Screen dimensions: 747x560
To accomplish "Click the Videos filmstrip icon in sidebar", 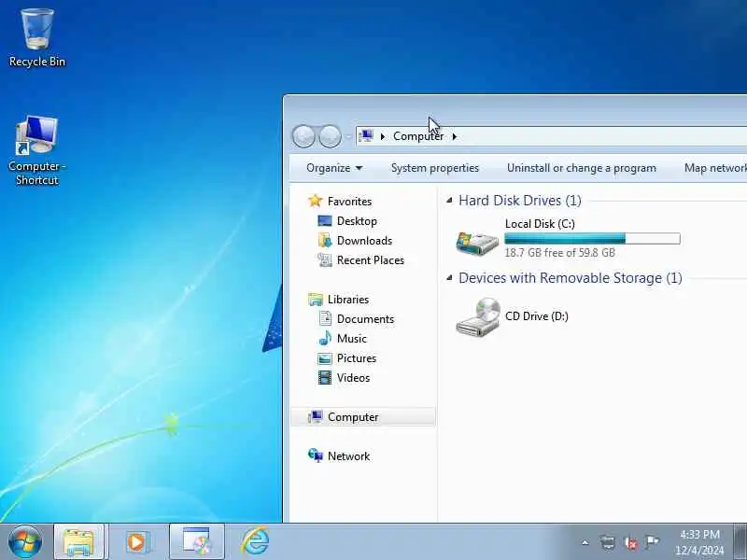I will click(324, 378).
